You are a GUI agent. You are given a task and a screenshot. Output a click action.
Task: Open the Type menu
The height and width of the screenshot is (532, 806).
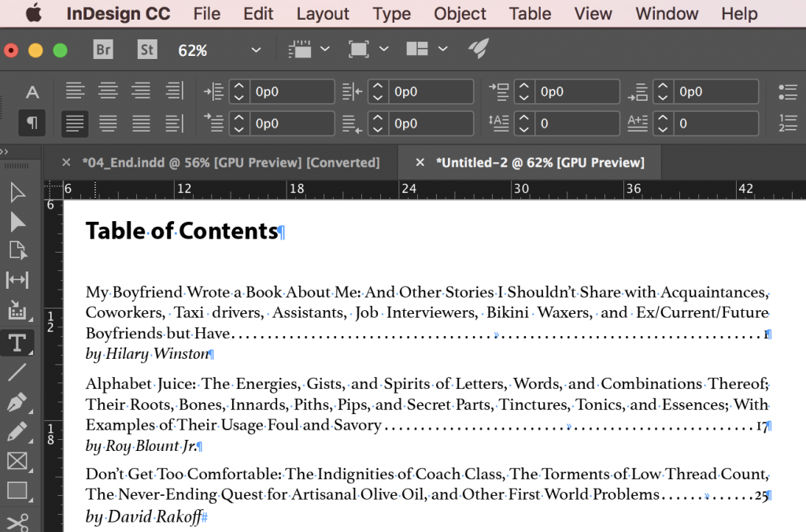[x=391, y=13]
